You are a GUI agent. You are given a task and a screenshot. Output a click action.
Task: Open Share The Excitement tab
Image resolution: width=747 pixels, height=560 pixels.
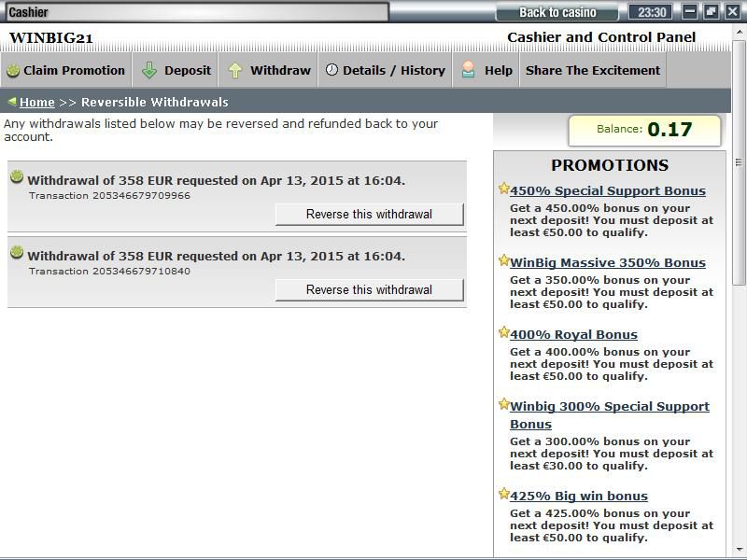click(x=593, y=70)
